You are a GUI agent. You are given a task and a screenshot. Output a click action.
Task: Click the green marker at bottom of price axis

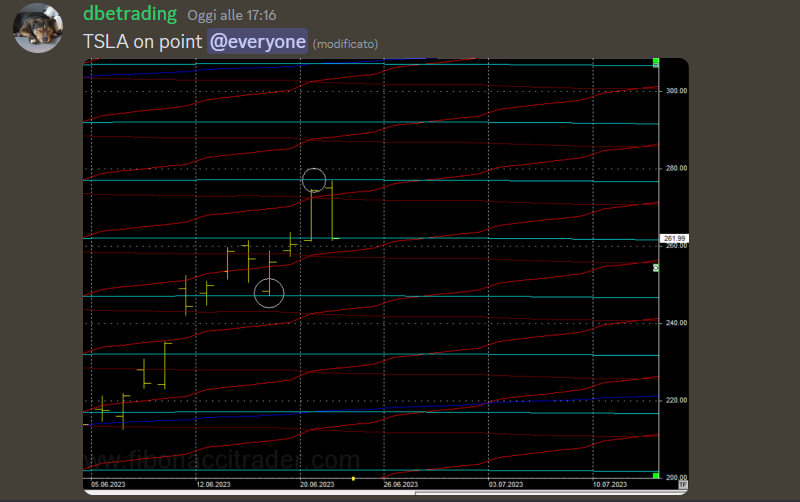656,476
